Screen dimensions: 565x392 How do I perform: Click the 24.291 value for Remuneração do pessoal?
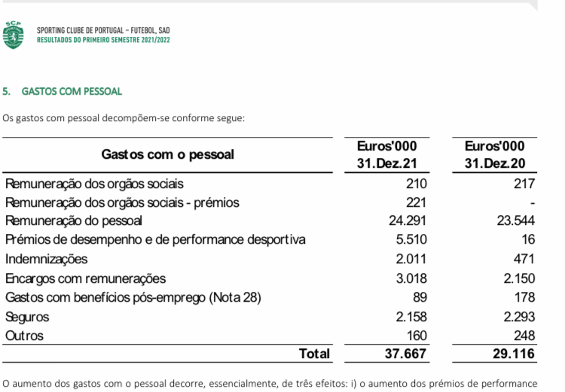(x=408, y=220)
